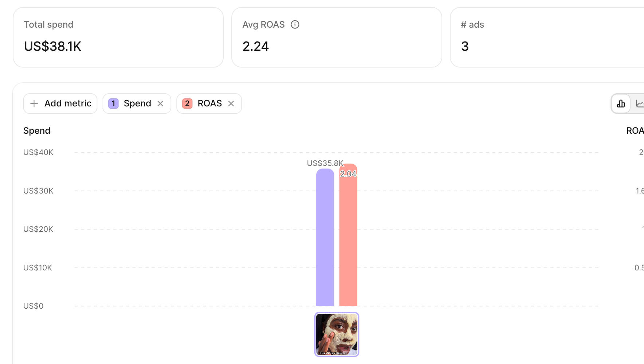644x364 pixels.
Task: Select the ROAS metric chip label
Action: pyautogui.click(x=209, y=103)
